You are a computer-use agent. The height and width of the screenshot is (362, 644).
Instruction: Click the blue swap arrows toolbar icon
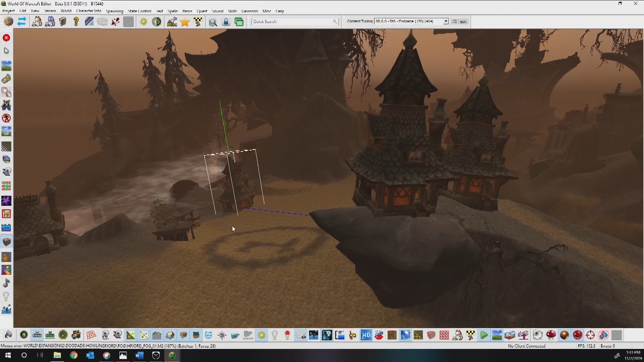22,22
